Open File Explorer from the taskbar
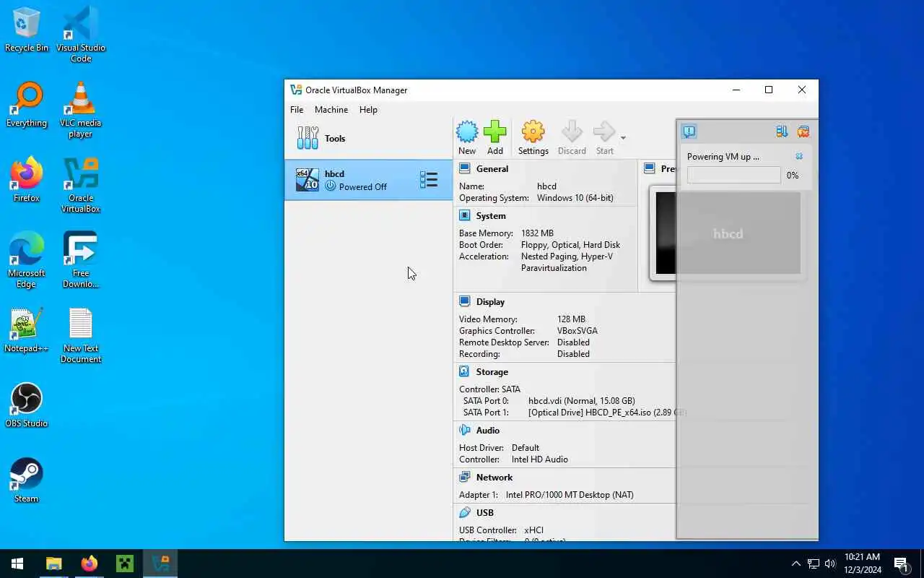This screenshot has height=578, width=924. click(x=53, y=564)
